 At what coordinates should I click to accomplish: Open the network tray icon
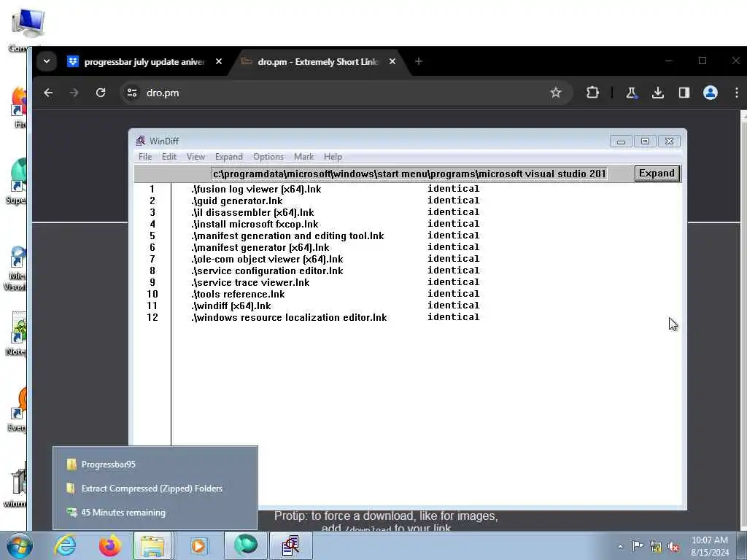pyautogui.click(x=656, y=547)
